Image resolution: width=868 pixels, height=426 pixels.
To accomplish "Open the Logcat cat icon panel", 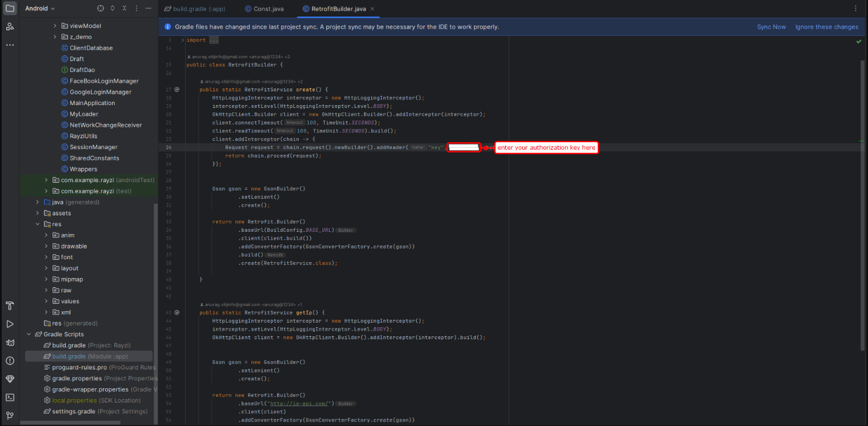I will tap(10, 343).
